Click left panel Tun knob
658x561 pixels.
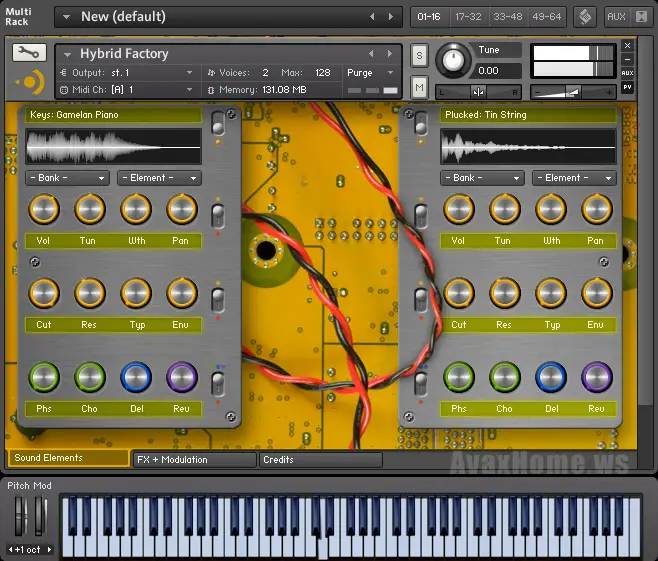click(90, 209)
